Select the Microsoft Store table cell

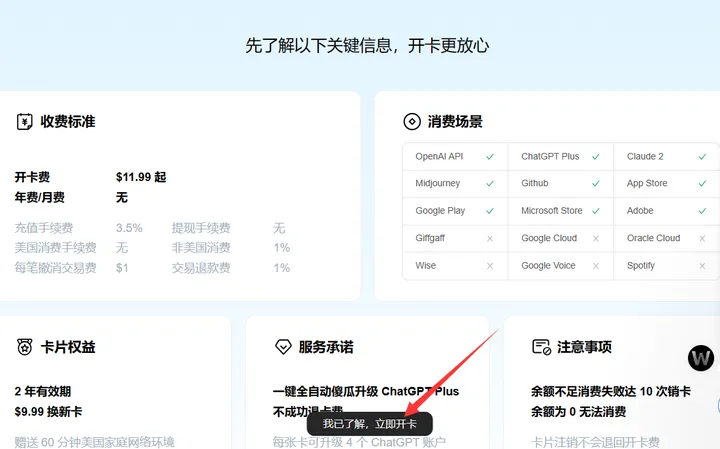(x=551, y=211)
